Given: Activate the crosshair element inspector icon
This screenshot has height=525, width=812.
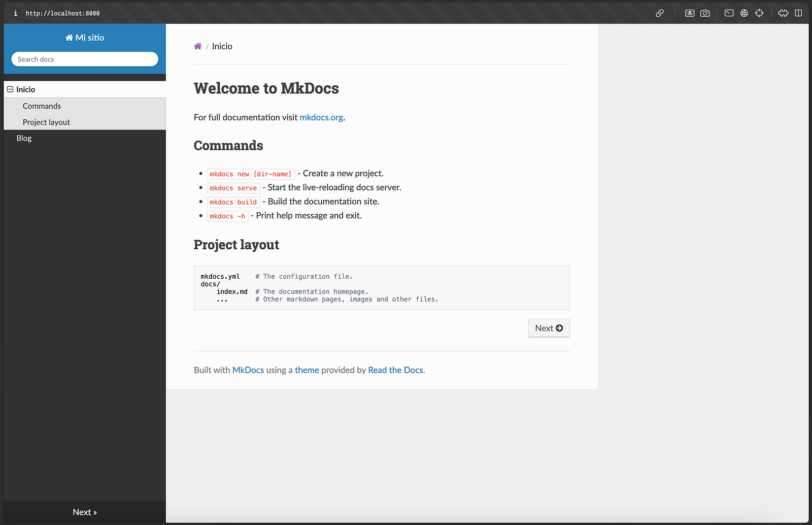Looking at the screenshot, I should click(x=759, y=13).
